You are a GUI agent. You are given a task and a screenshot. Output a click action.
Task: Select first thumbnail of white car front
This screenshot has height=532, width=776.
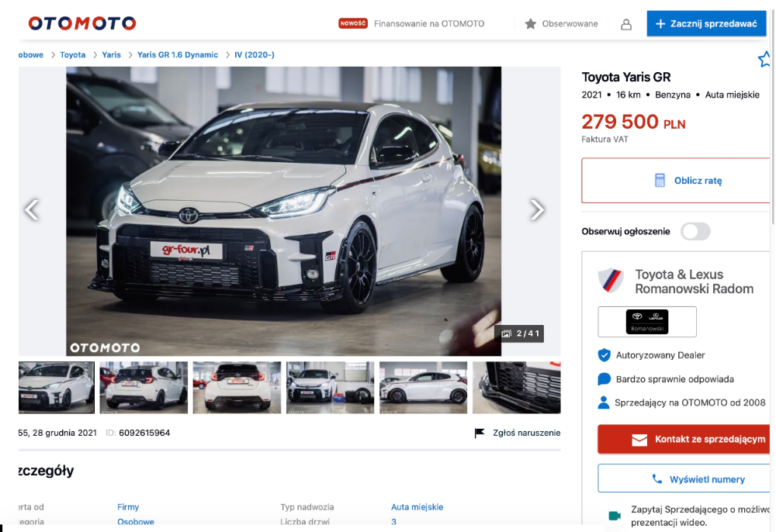57,387
